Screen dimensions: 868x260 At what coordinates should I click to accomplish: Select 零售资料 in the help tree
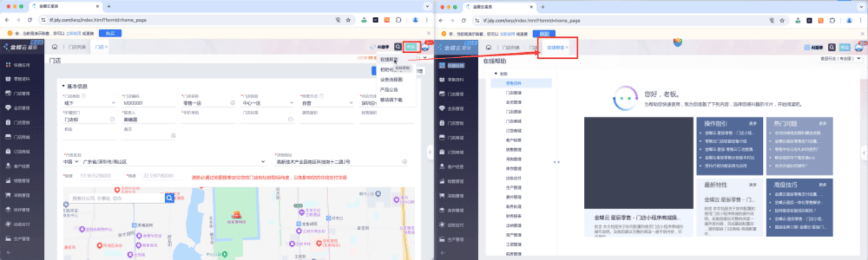[x=513, y=83]
